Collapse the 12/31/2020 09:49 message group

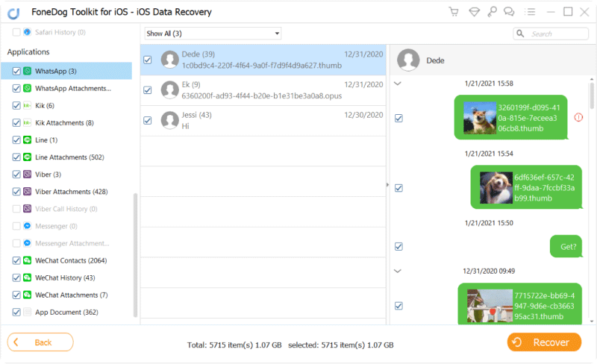[398, 272]
